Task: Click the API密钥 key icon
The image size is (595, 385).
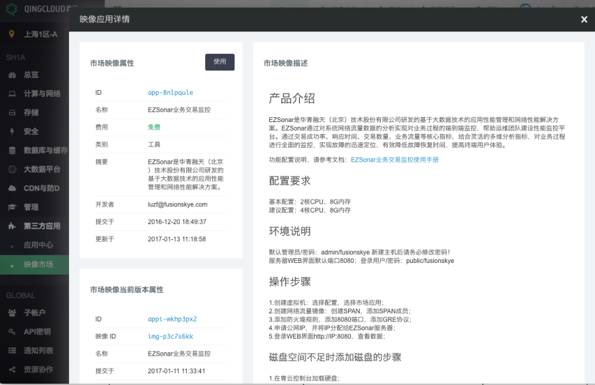Action: pos(12,332)
